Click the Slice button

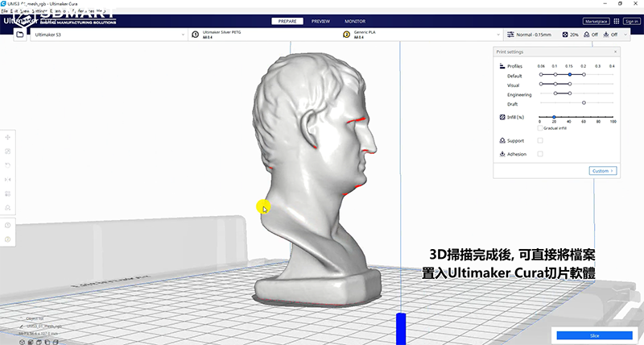pos(594,335)
